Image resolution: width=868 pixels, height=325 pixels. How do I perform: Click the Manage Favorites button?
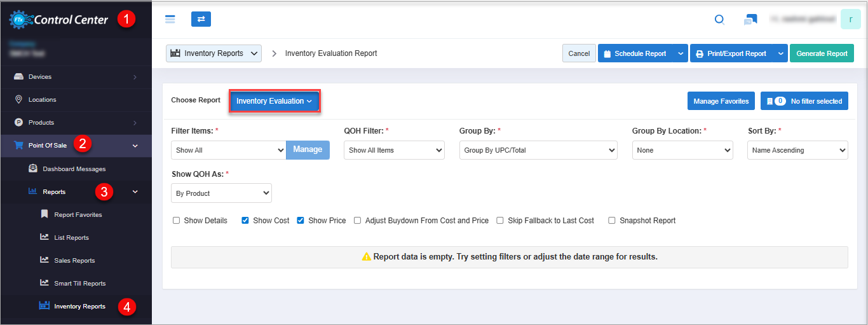point(721,101)
